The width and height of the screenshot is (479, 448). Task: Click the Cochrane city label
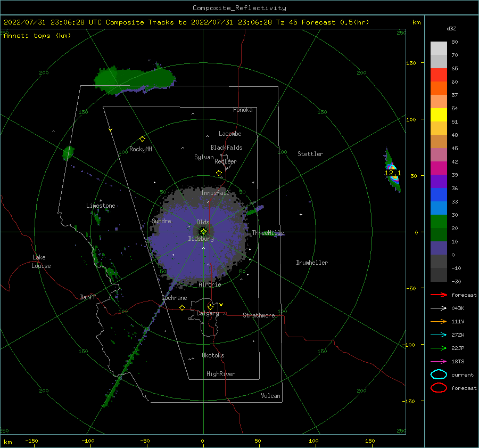pyautogui.click(x=174, y=298)
